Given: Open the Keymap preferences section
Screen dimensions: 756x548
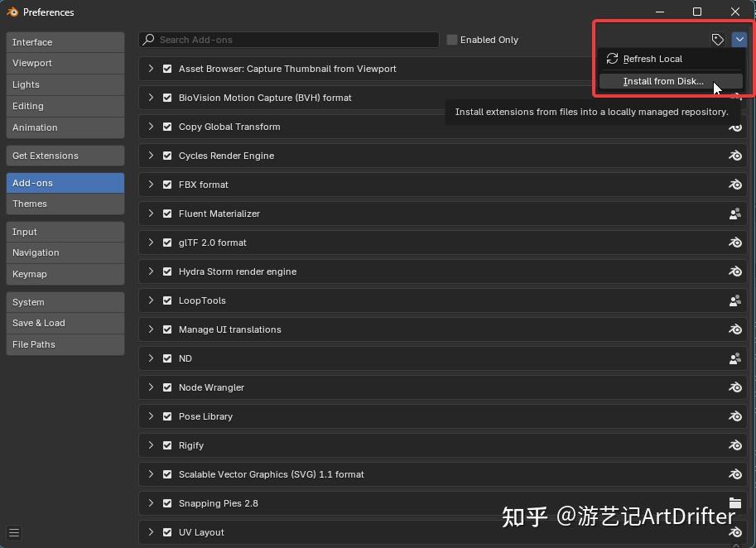Looking at the screenshot, I should click(x=65, y=274).
